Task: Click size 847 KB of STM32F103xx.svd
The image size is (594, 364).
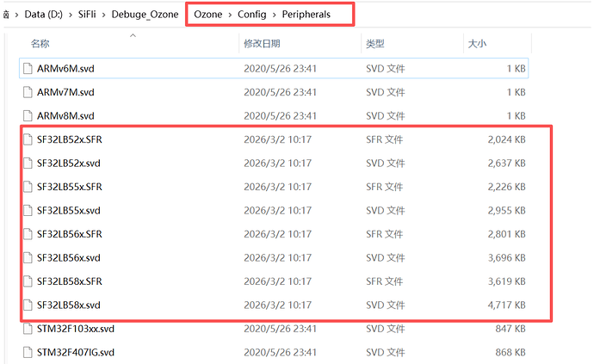Action: 510,329
